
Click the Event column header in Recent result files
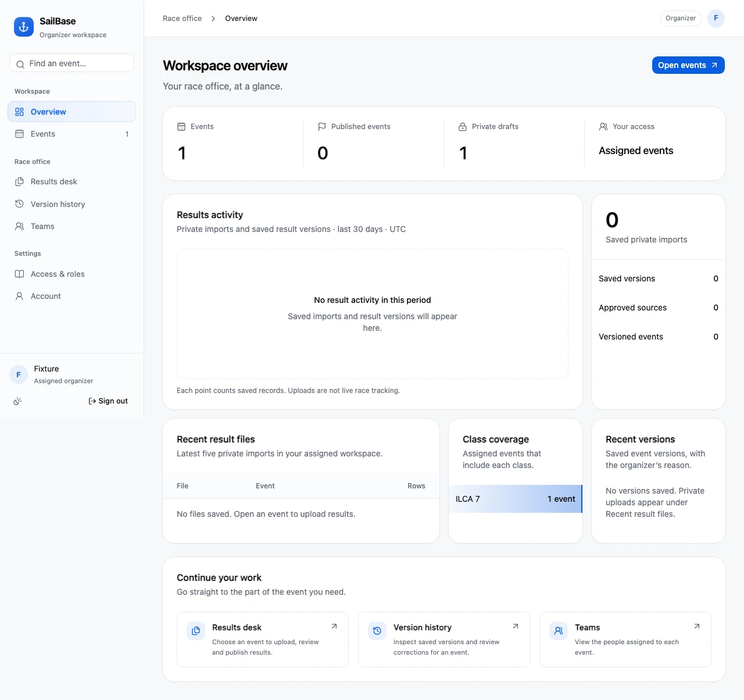pos(265,486)
